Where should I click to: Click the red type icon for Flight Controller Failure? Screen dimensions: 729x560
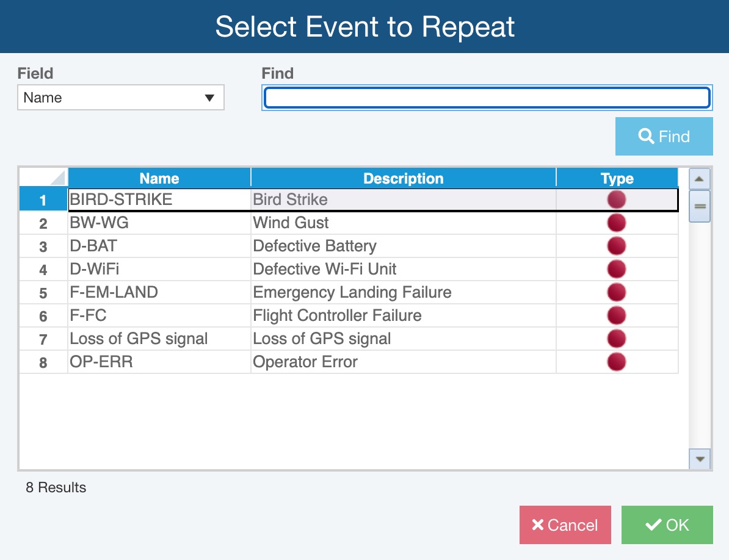617,315
